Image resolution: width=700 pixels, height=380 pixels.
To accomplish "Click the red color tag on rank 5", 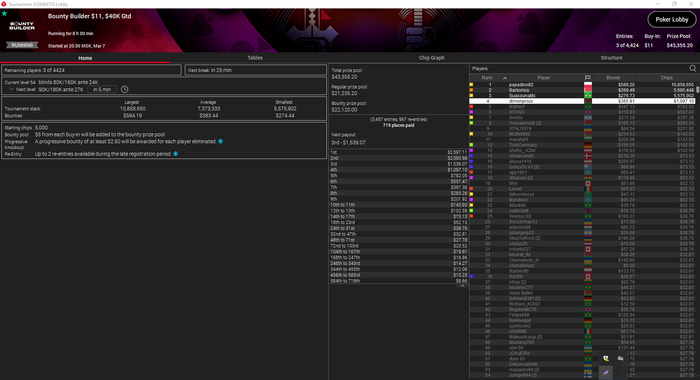I will (x=471, y=107).
